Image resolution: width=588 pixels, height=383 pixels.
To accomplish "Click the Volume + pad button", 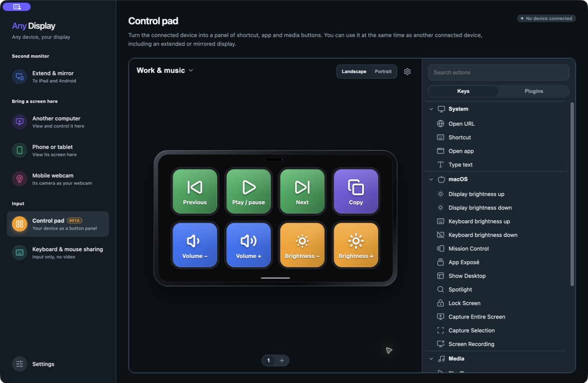I will [x=248, y=245].
